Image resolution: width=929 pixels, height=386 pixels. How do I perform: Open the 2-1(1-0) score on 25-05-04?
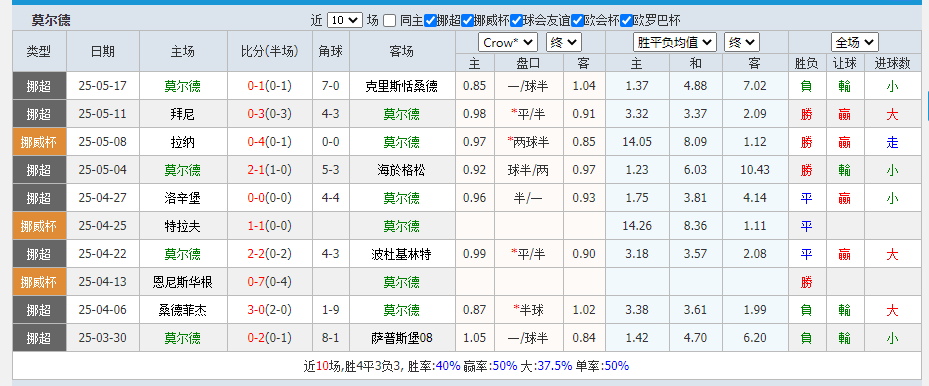(270, 171)
